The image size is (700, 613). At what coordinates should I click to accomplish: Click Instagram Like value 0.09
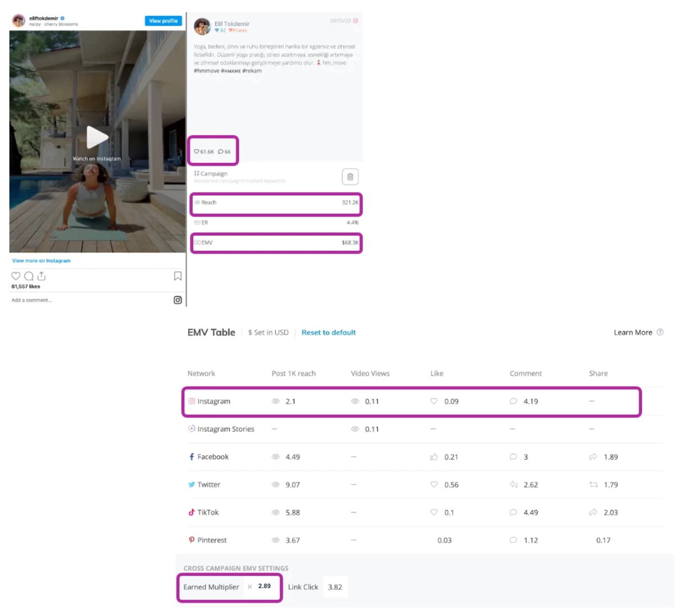pyautogui.click(x=452, y=401)
